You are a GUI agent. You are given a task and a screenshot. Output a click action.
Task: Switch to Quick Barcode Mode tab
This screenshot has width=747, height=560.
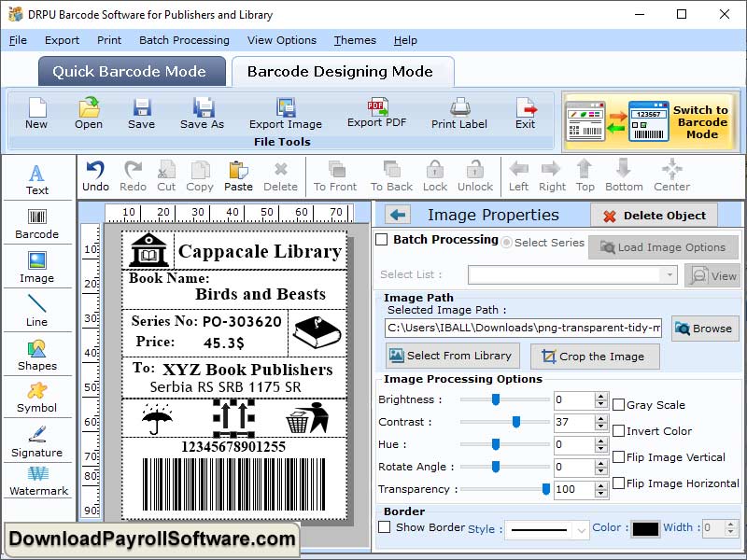pyautogui.click(x=131, y=71)
